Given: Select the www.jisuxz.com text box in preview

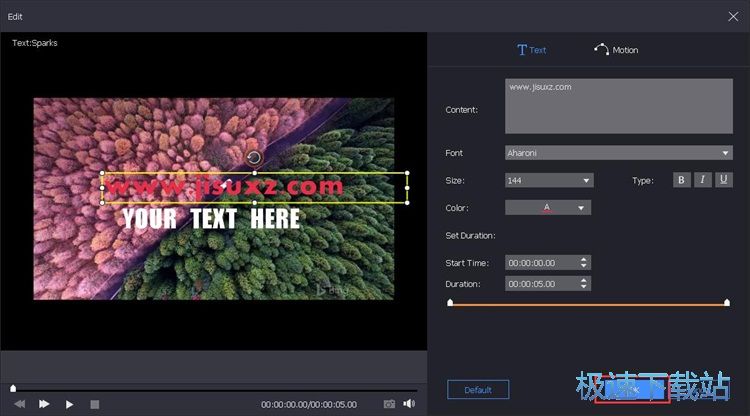Looking at the screenshot, I should pyautogui.click(x=254, y=187).
